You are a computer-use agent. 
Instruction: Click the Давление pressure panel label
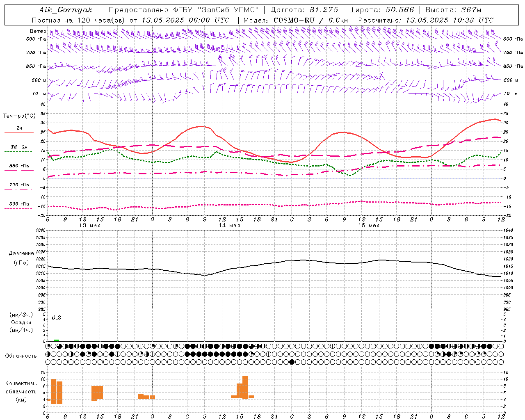point(21,253)
